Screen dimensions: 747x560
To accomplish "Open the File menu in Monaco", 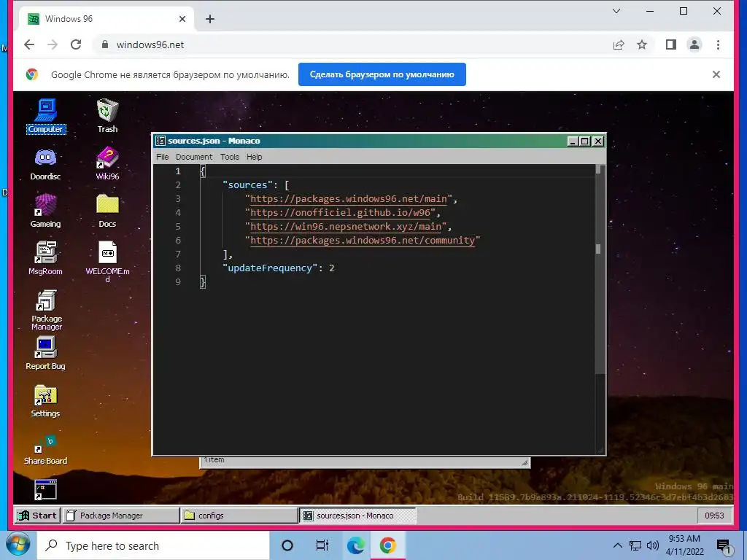I will coord(163,157).
